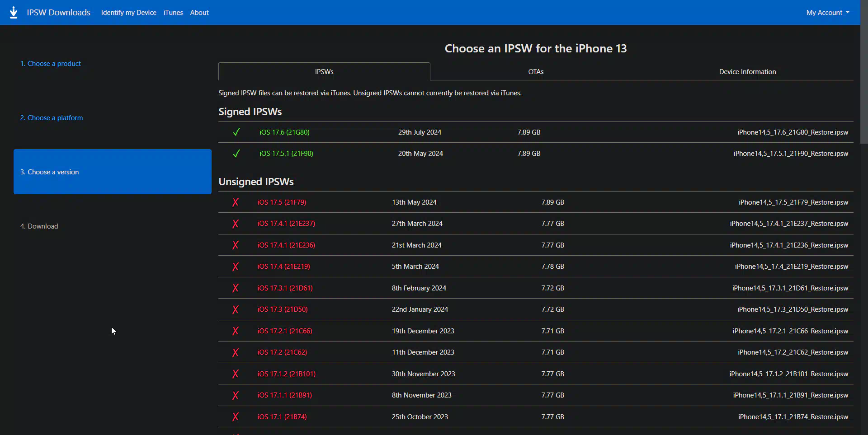Viewport: 868px width, 435px height.
Task: Open the IPSWs tab
Action: click(x=324, y=72)
